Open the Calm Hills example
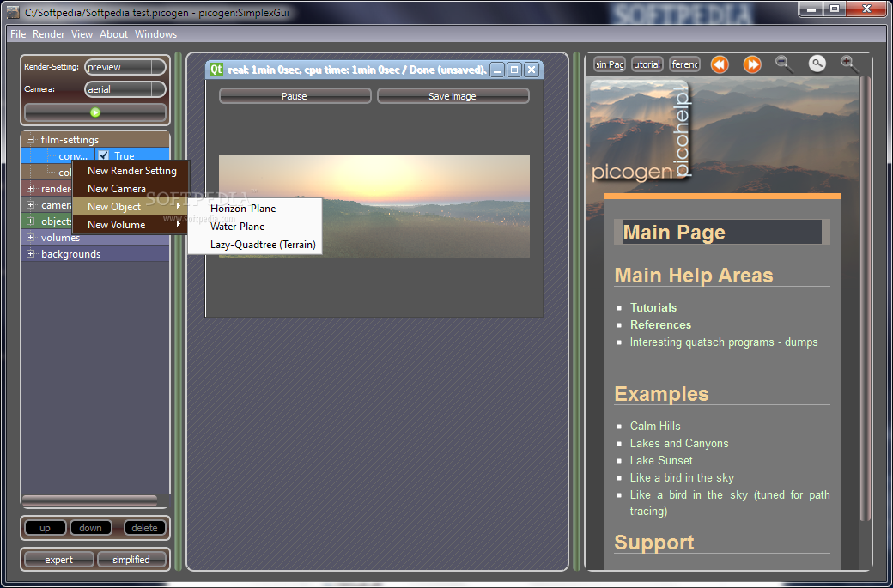 pos(655,426)
